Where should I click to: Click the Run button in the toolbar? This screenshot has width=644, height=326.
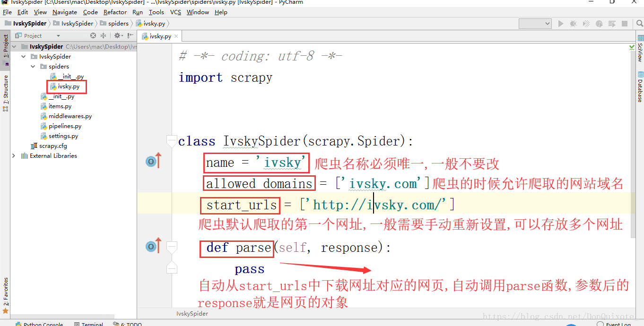[561, 23]
